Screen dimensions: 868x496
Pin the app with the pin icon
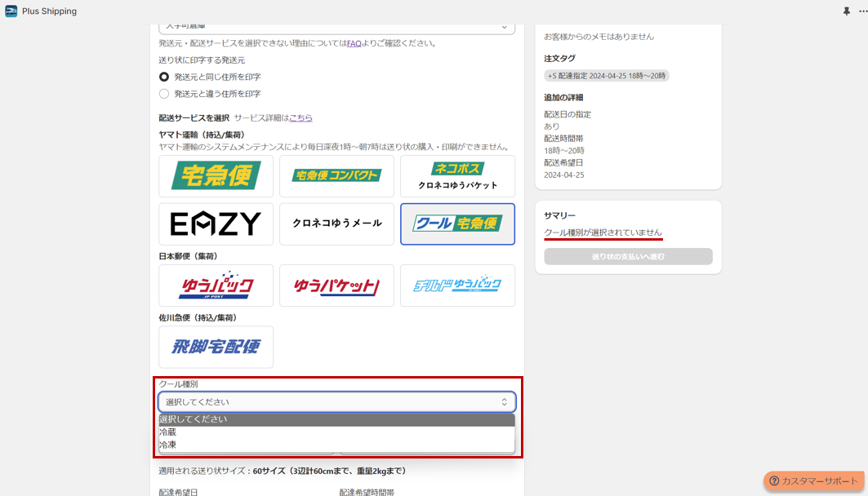(847, 11)
